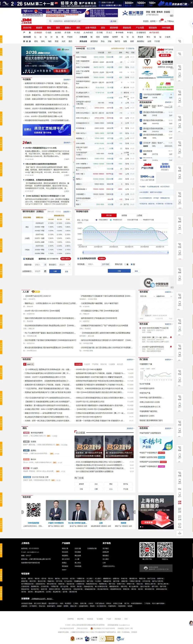This screenshot has width=193, height=644.
Task: Open 查看更多 in 有色资讯
Action: (130, 359)
